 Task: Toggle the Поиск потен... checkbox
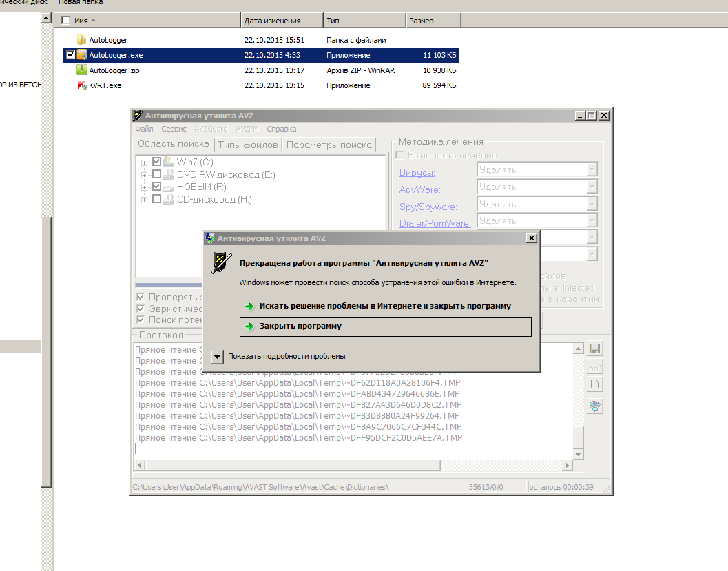(141, 320)
